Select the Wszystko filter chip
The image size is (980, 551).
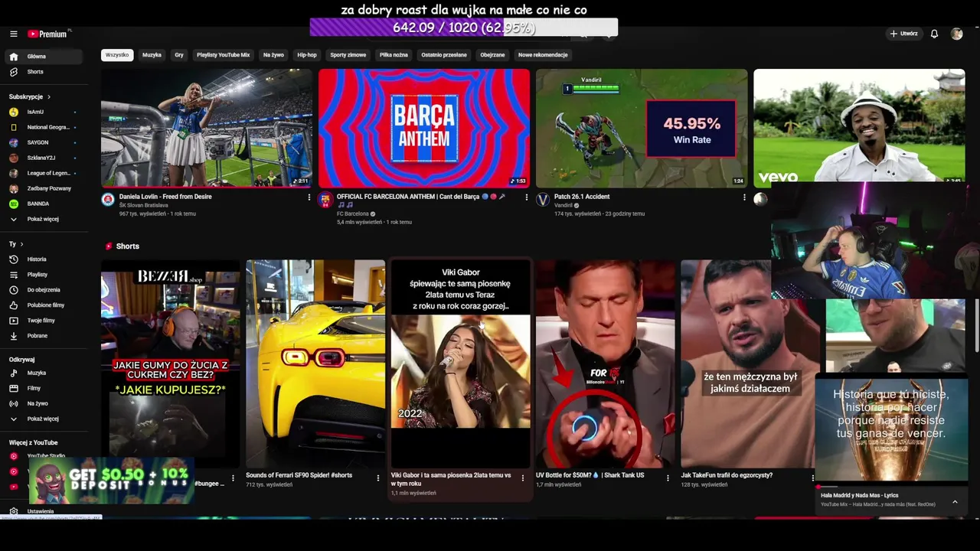[x=117, y=55]
